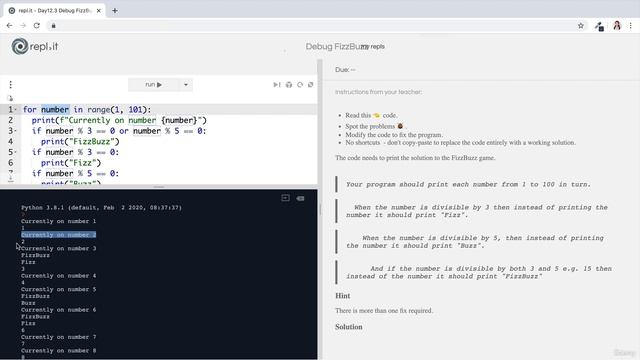640x360 pixels.
Task: Click the Hint heading
Action: [343, 296]
